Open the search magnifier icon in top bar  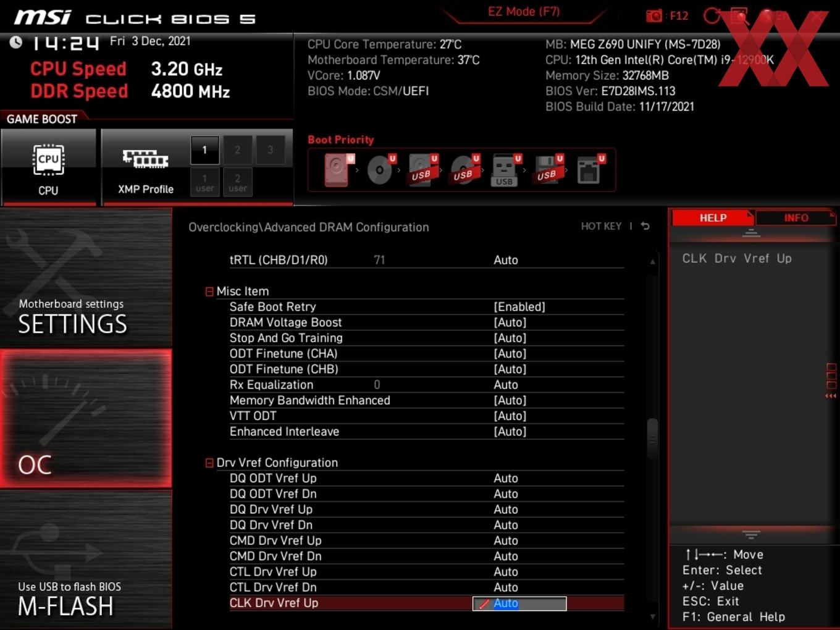click(739, 15)
